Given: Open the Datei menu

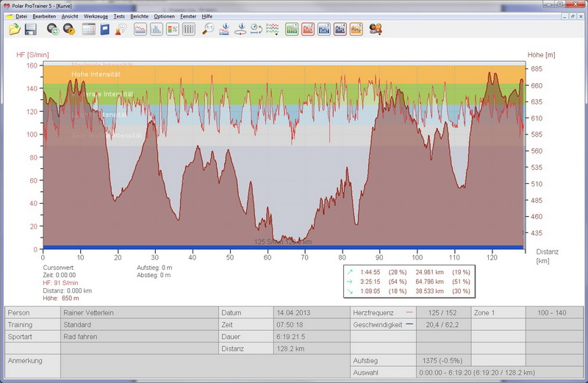Looking at the screenshot, I should [x=21, y=15].
